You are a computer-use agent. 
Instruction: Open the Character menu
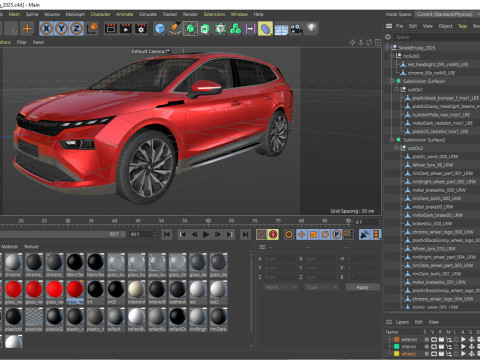click(100, 14)
